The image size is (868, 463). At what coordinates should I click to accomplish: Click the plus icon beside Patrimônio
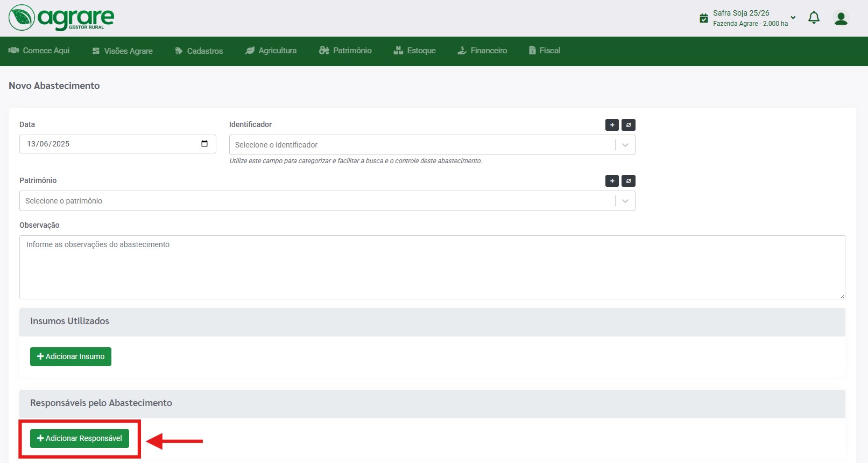(x=612, y=181)
